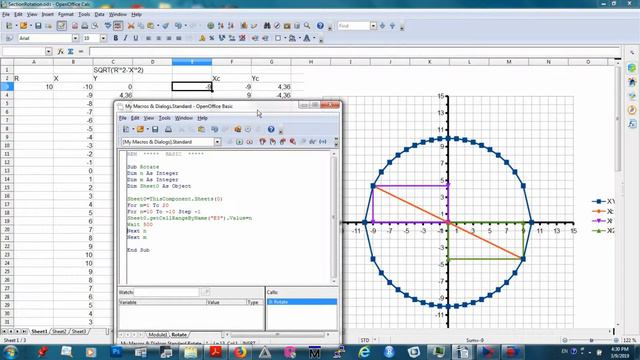This screenshot has width=640, height=360.
Task: Open Basic library selector dropdown arrow
Action: pyautogui.click(x=218, y=142)
